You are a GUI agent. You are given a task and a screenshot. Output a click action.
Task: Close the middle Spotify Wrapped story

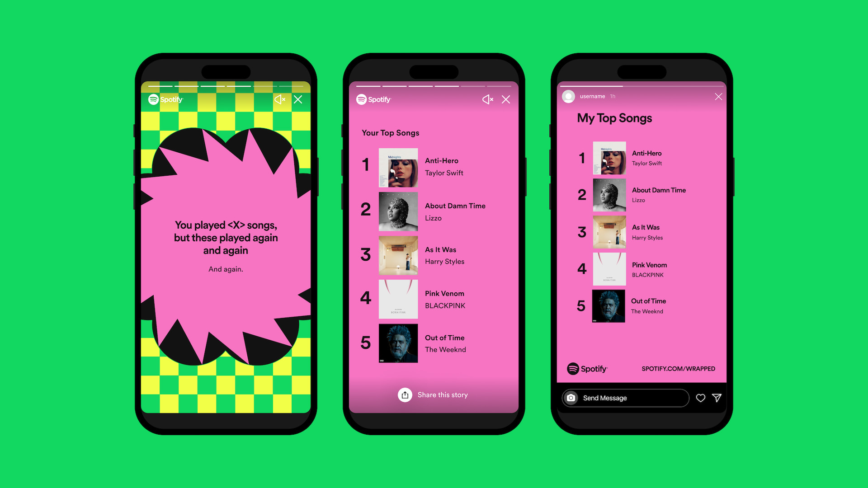pyautogui.click(x=506, y=99)
